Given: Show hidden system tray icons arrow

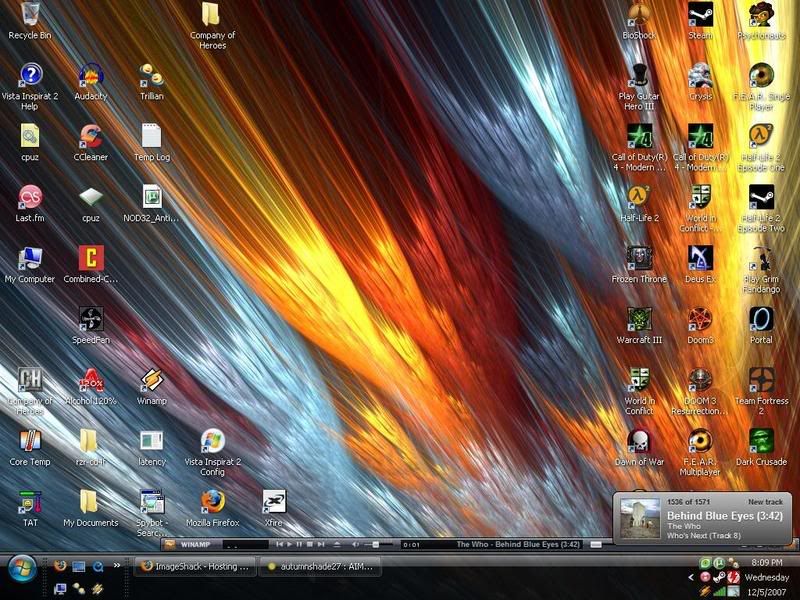Looking at the screenshot, I should pos(691,578).
